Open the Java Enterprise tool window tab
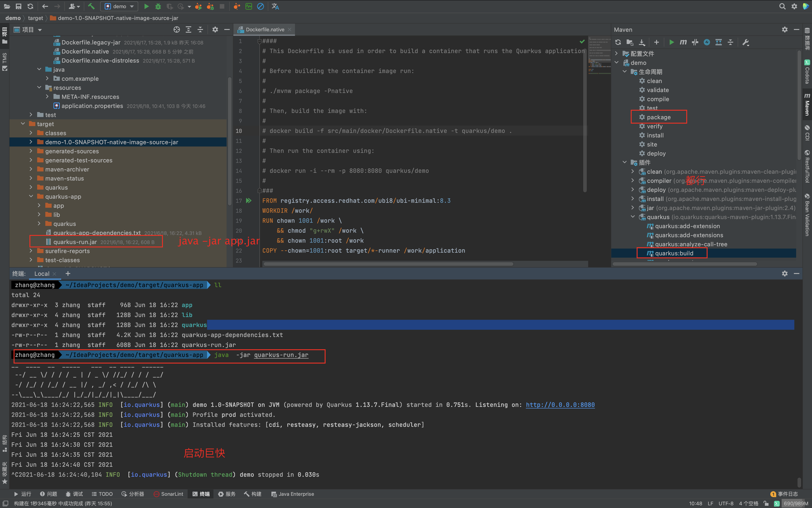The height and width of the screenshot is (508, 812). [x=292, y=494]
